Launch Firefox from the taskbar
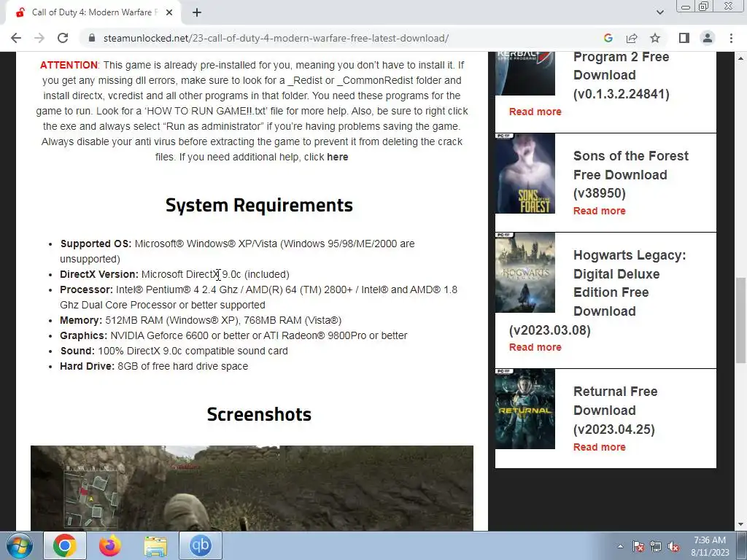 pyautogui.click(x=109, y=545)
